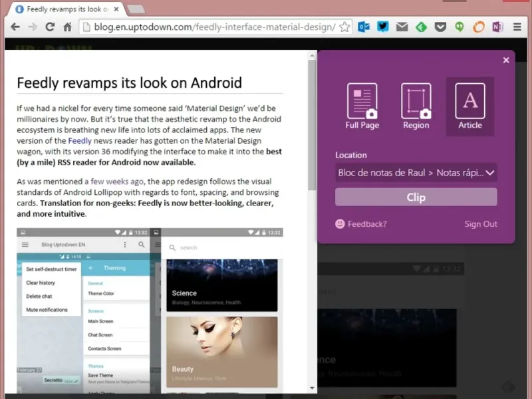This screenshot has width=532, height=399.
Task: Click 'Clear history' in the article image
Action: 41,283
